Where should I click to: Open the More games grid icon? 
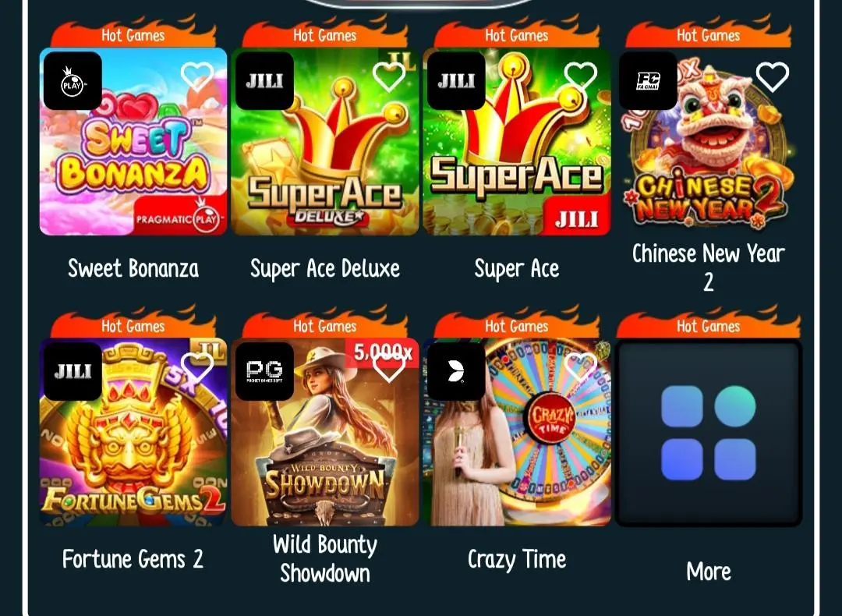click(708, 433)
